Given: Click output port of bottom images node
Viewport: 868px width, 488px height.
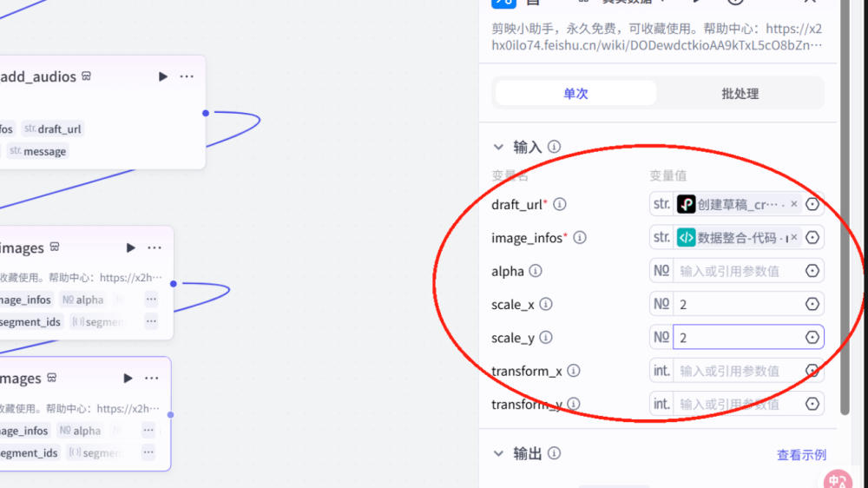Looking at the screenshot, I should pyautogui.click(x=170, y=414).
